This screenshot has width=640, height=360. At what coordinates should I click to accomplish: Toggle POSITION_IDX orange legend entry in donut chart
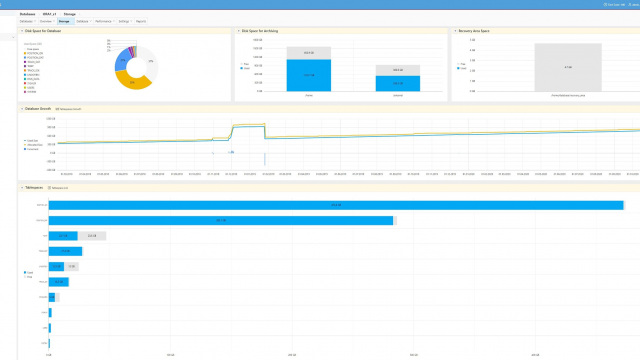tap(33, 53)
